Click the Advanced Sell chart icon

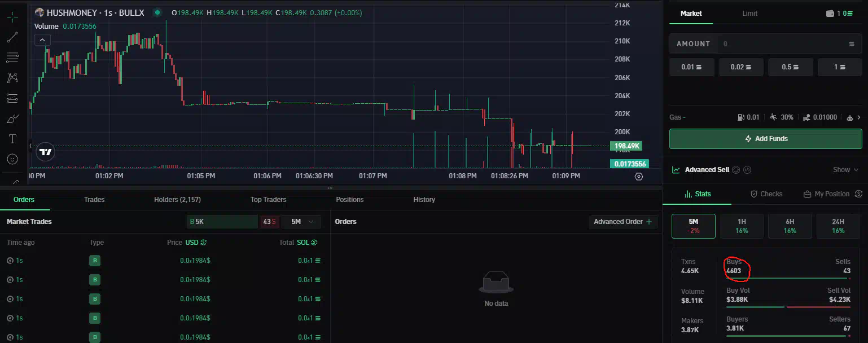676,170
